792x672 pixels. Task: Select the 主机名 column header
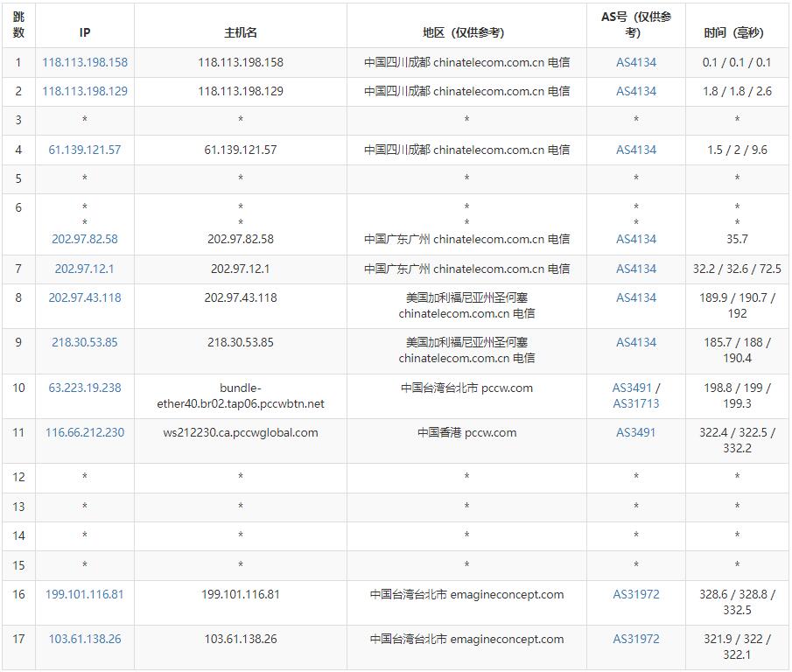(x=241, y=33)
